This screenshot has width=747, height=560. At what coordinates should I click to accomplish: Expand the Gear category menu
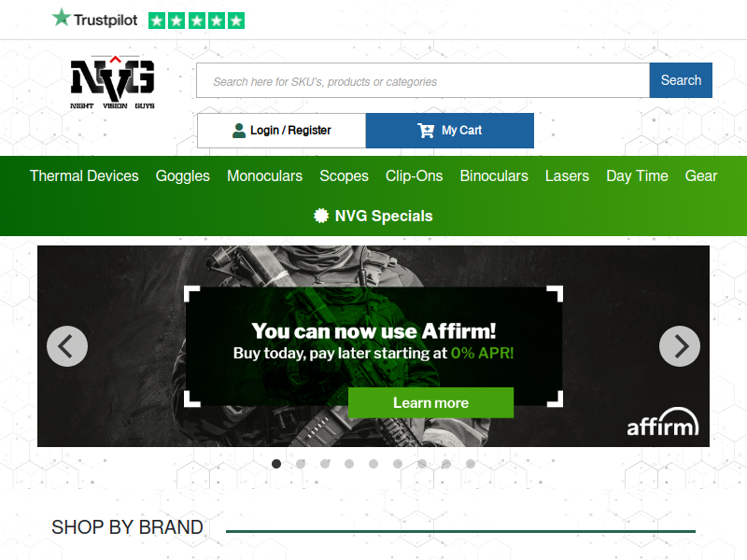coord(701,175)
